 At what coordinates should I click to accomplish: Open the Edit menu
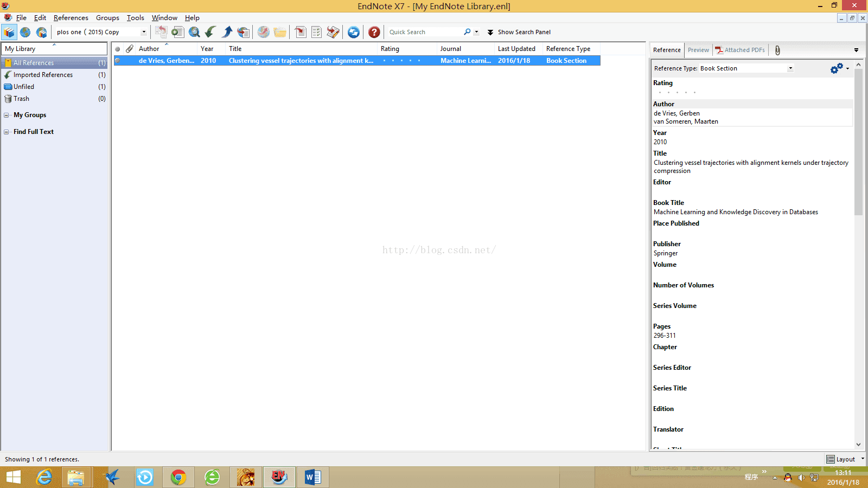coord(40,18)
